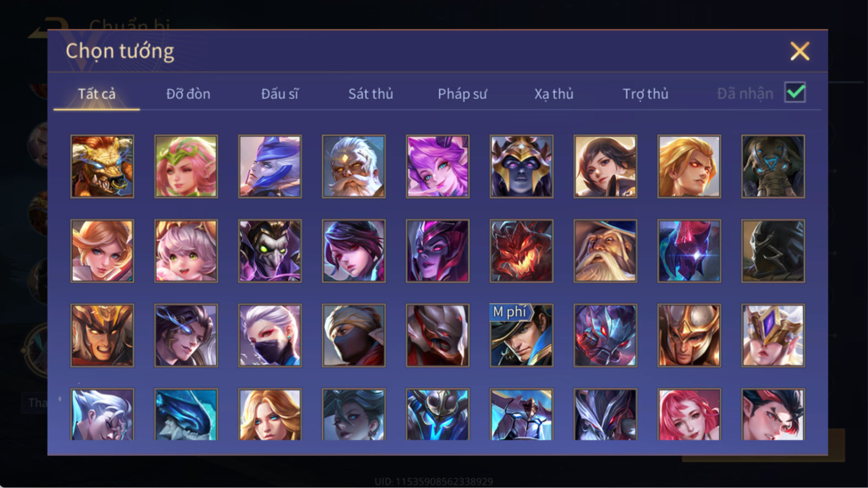The height and width of the screenshot is (488, 868).
Task: Select the hero portrait tagged 'M phí'
Action: point(521,336)
